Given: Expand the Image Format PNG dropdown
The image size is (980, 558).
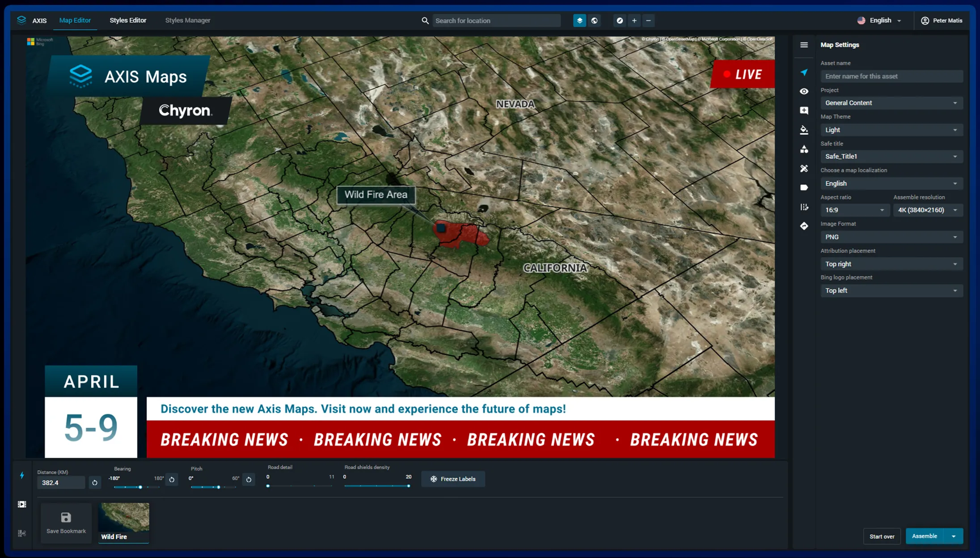Looking at the screenshot, I should point(891,237).
